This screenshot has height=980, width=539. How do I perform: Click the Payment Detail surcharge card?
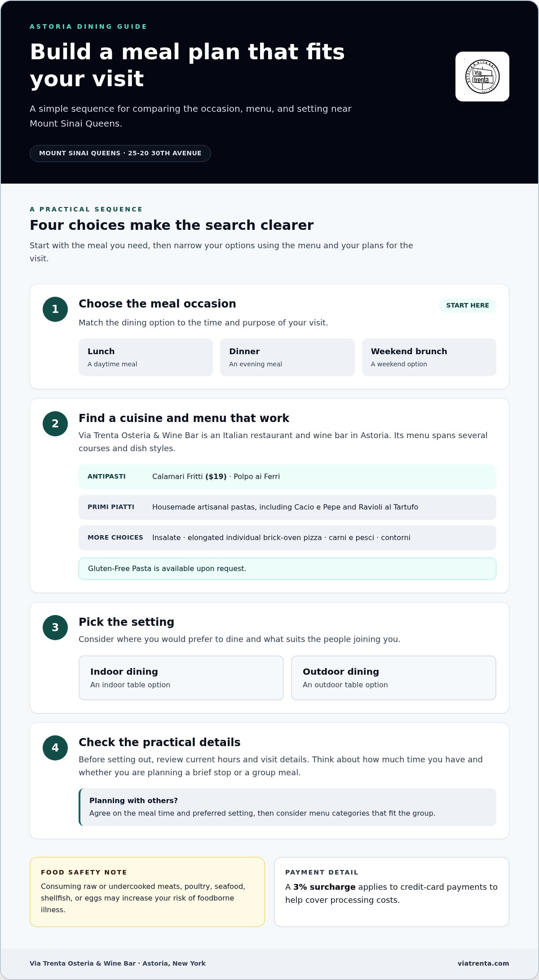point(392,892)
